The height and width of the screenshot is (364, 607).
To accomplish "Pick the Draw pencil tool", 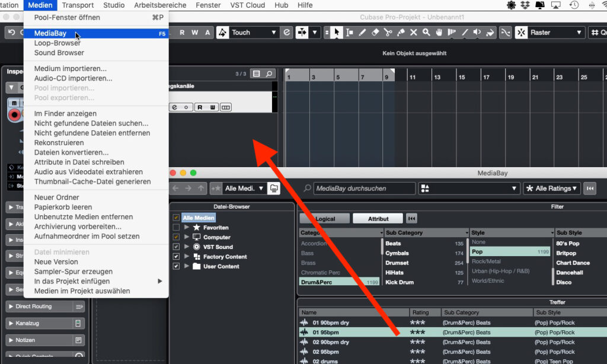I will [x=362, y=33].
